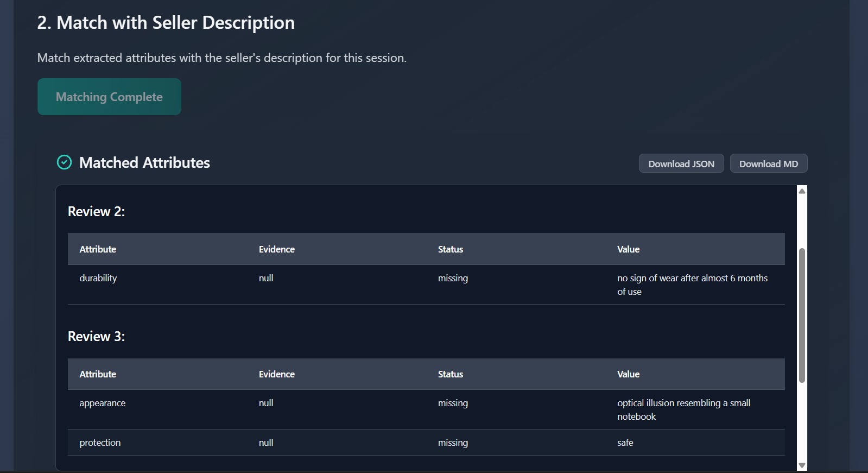Click the "Match with Seller Description" section title
This screenshot has height=473, width=868.
click(x=166, y=23)
